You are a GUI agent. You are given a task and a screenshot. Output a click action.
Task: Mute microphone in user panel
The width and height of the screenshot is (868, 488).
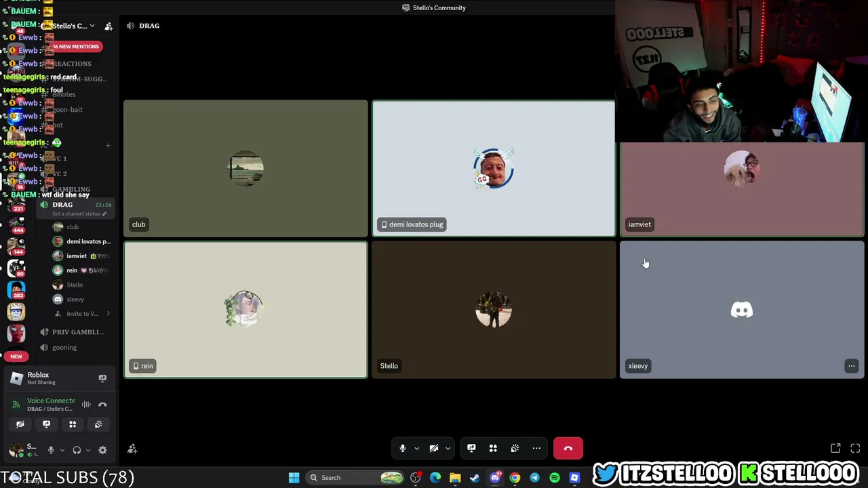(51, 450)
